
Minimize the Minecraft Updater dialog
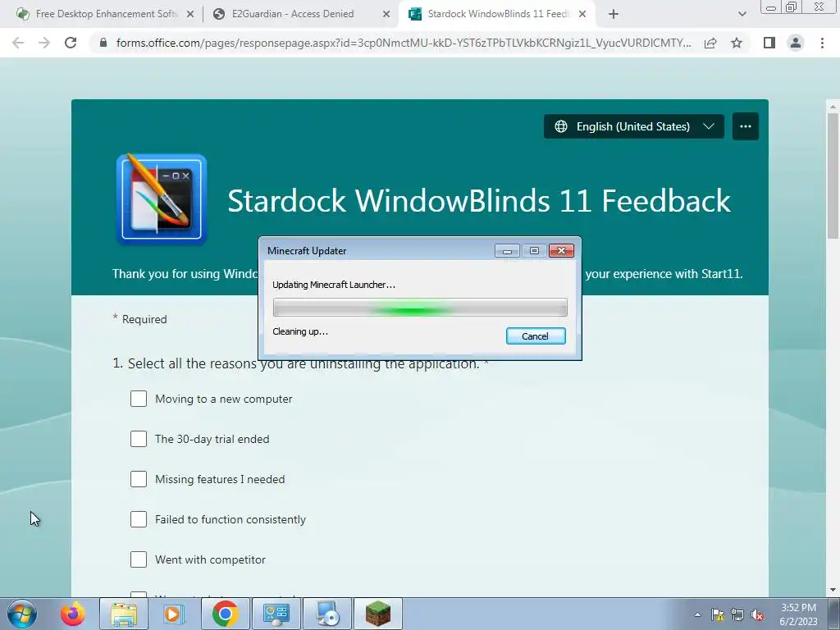(x=507, y=251)
